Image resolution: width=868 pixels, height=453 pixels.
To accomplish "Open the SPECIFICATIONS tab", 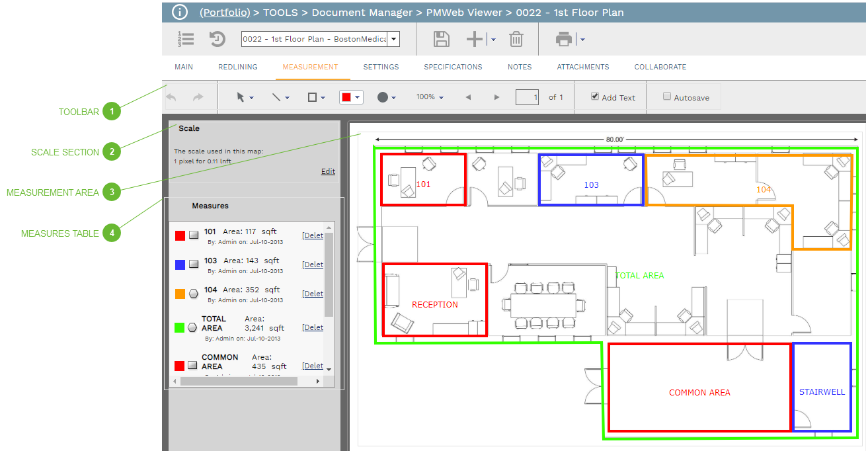I will (453, 66).
